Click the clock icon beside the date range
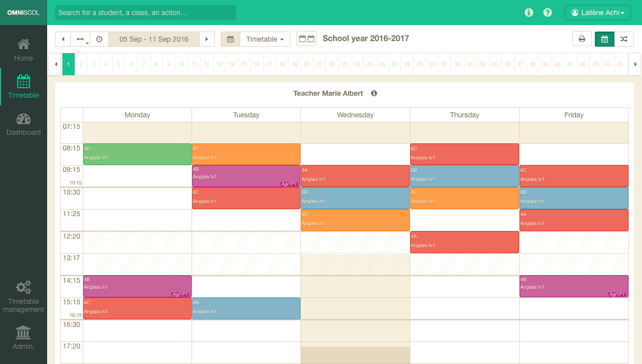Viewport: 642px width, 364px height. 99,39
